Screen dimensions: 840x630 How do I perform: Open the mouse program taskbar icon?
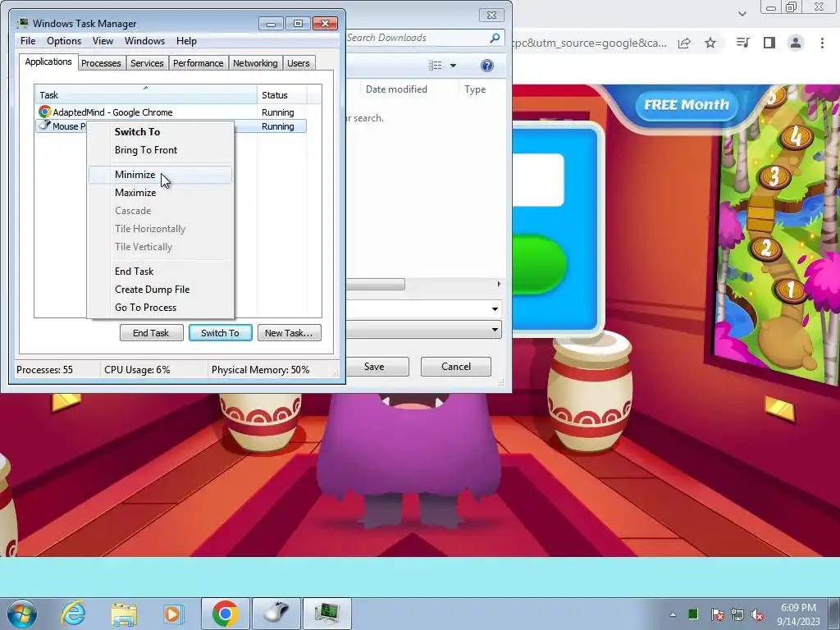click(276, 614)
